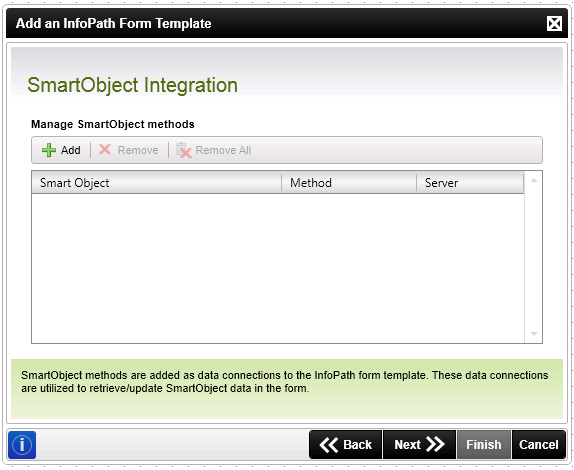Close the Add an InfoPath Form Template dialog
The width and height of the screenshot is (574, 470).
(554, 24)
